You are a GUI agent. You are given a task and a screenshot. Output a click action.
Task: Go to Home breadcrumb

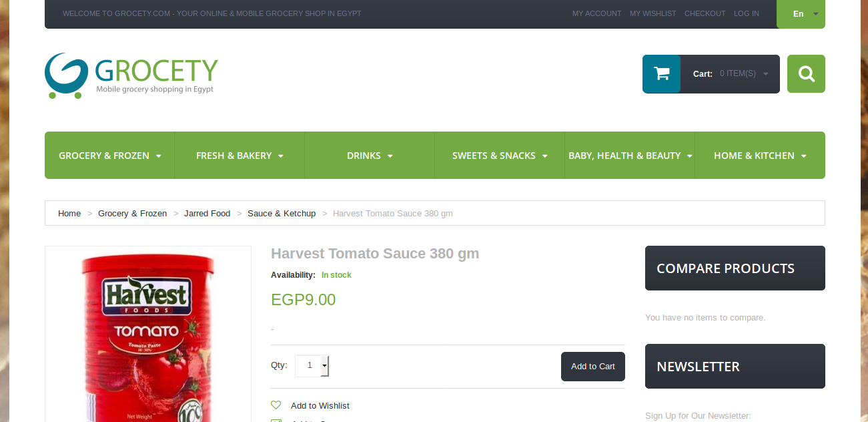click(x=69, y=214)
